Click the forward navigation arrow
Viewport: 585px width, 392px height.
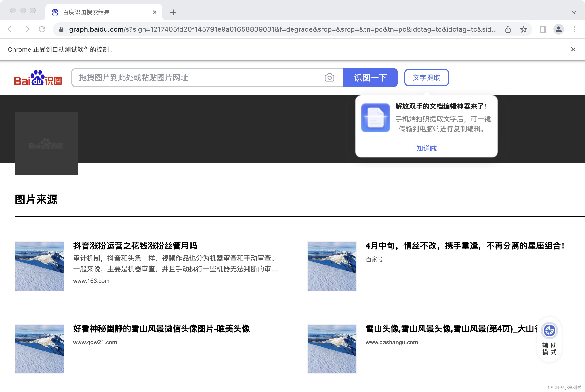26,29
